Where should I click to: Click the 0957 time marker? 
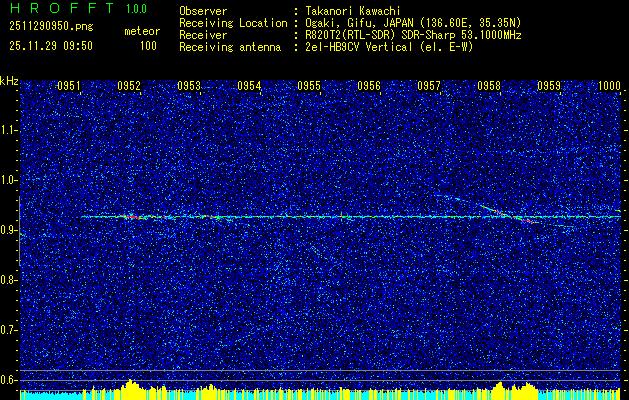click(428, 86)
